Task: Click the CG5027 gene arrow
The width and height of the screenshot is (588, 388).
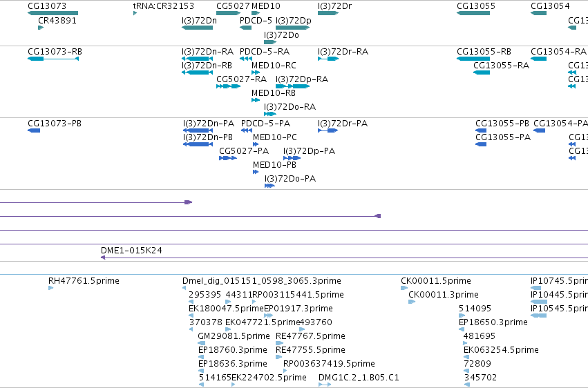Action: click(229, 13)
